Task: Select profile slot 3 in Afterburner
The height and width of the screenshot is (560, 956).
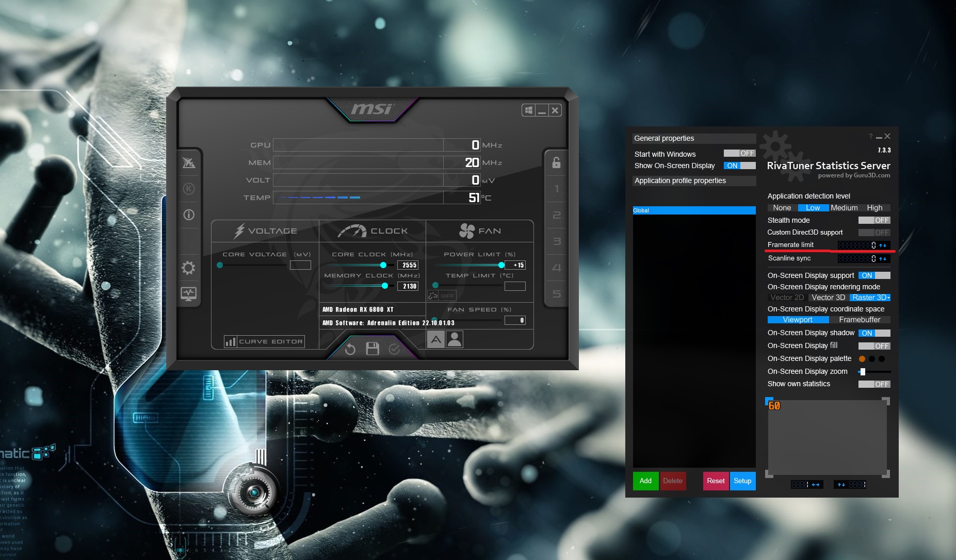Action: point(556,241)
